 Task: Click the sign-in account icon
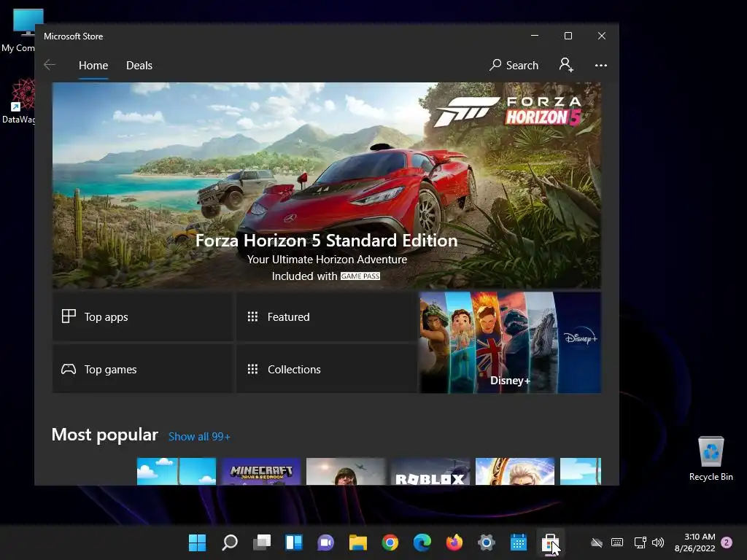point(566,65)
